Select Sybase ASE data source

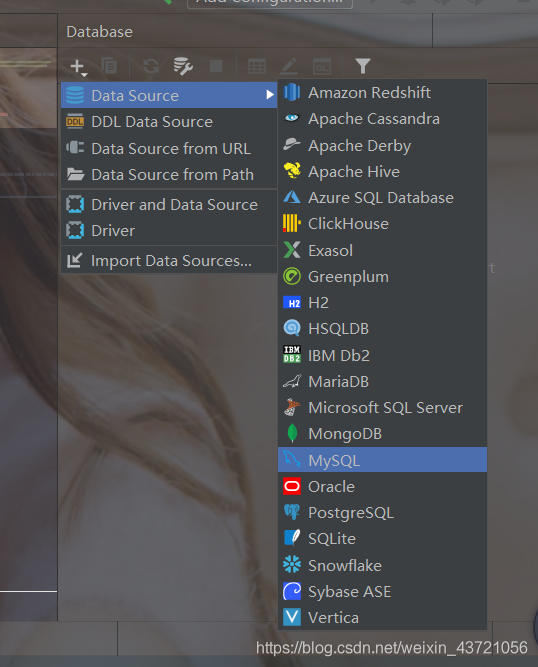tap(382, 591)
